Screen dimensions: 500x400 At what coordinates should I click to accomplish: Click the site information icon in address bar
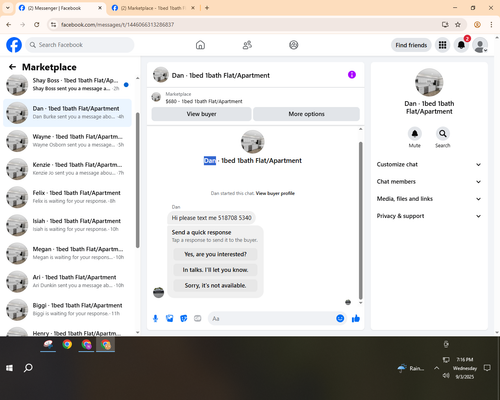pyautogui.click(x=53, y=25)
